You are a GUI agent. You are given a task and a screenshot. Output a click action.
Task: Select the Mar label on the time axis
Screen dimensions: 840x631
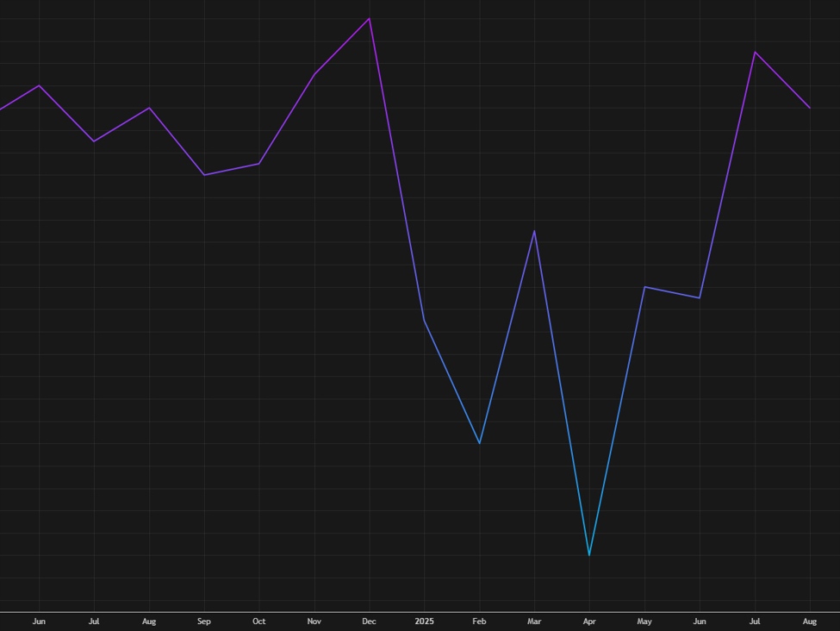(534, 621)
